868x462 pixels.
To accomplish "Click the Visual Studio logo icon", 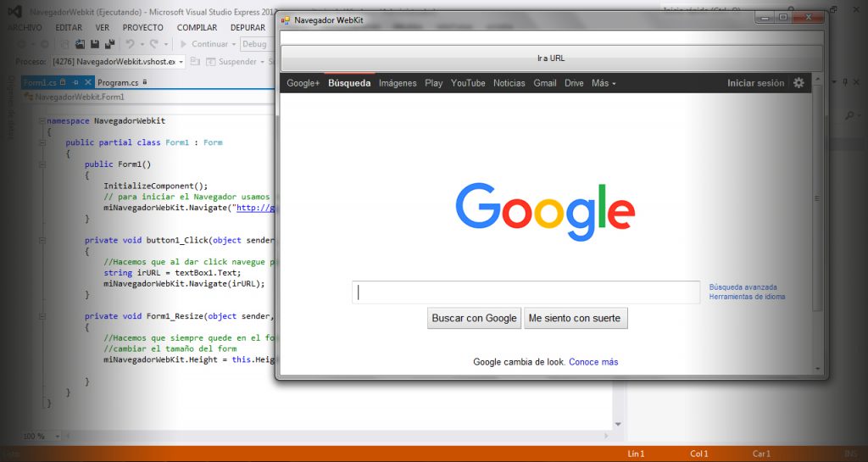I will tap(15, 12).
